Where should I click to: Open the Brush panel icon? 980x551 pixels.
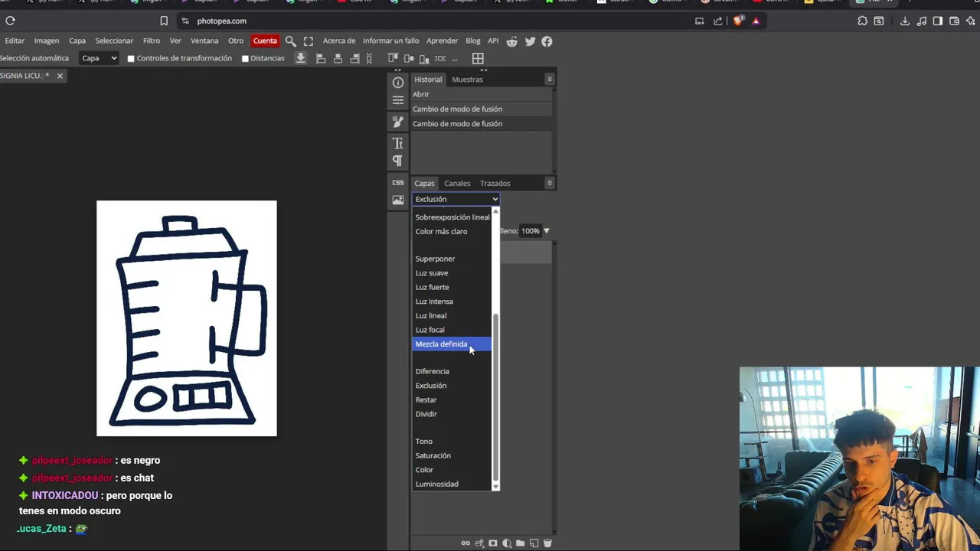tap(398, 122)
